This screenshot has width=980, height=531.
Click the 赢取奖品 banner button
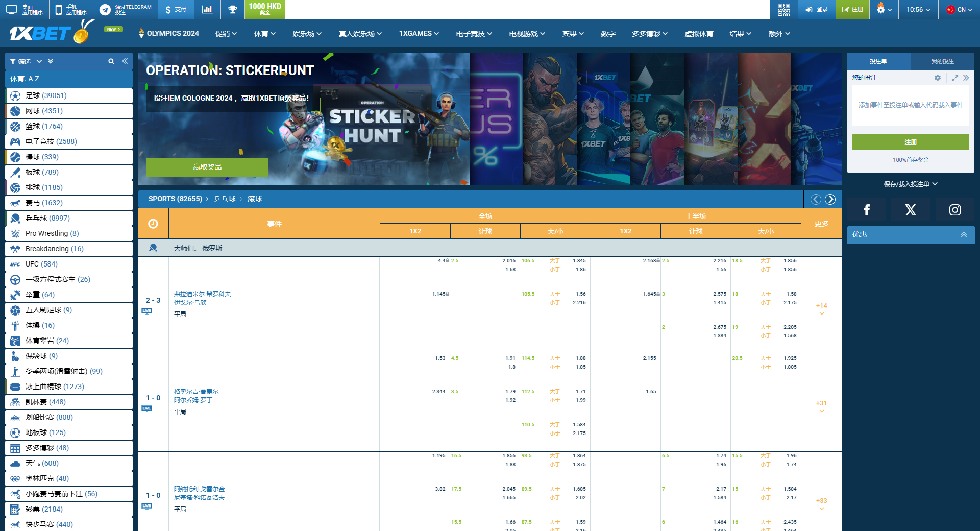coord(207,167)
